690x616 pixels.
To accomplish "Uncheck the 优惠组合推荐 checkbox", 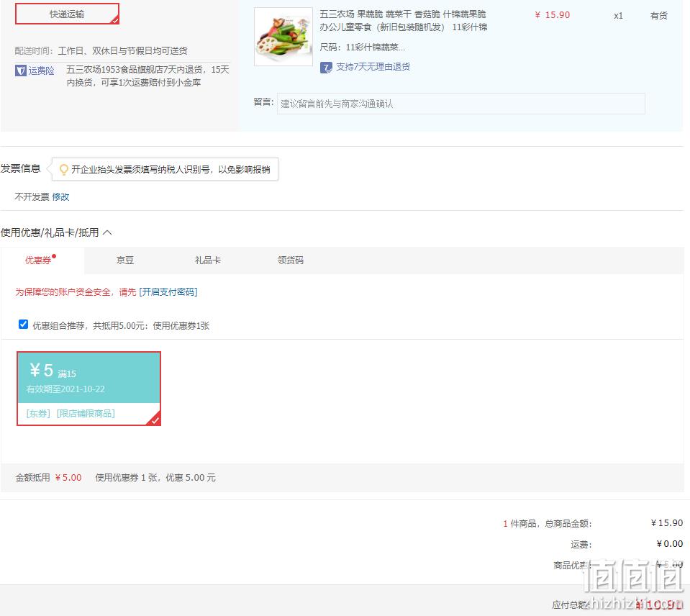I will point(23,325).
